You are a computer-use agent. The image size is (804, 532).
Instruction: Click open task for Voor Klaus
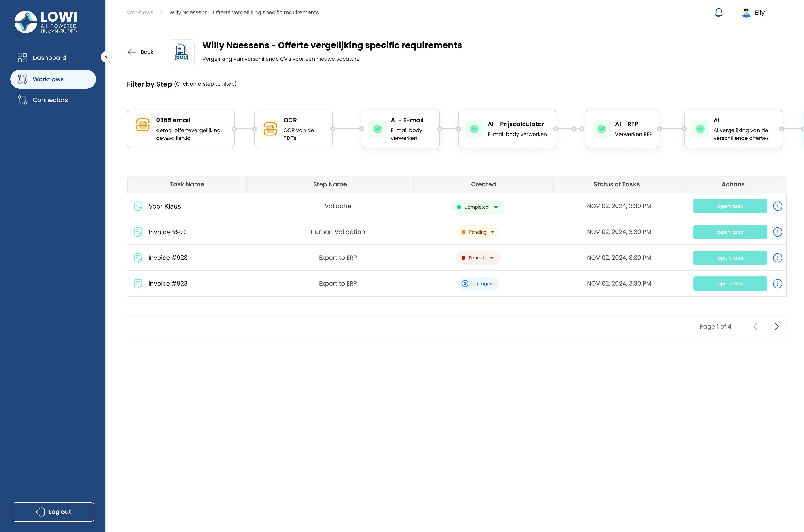(730, 206)
